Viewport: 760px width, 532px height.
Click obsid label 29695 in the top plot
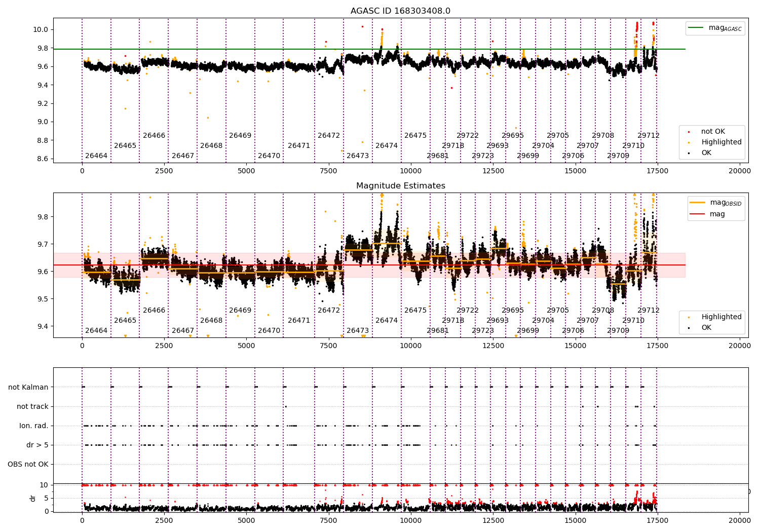click(x=513, y=135)
